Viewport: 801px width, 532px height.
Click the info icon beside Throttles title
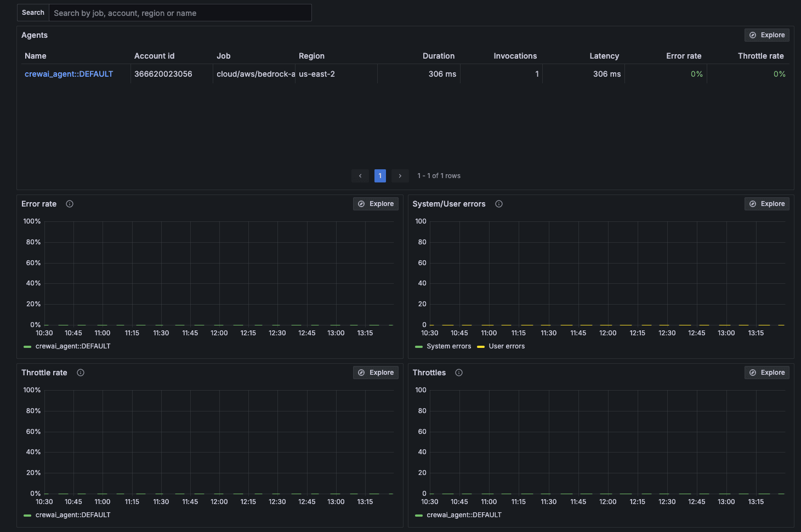458,372
